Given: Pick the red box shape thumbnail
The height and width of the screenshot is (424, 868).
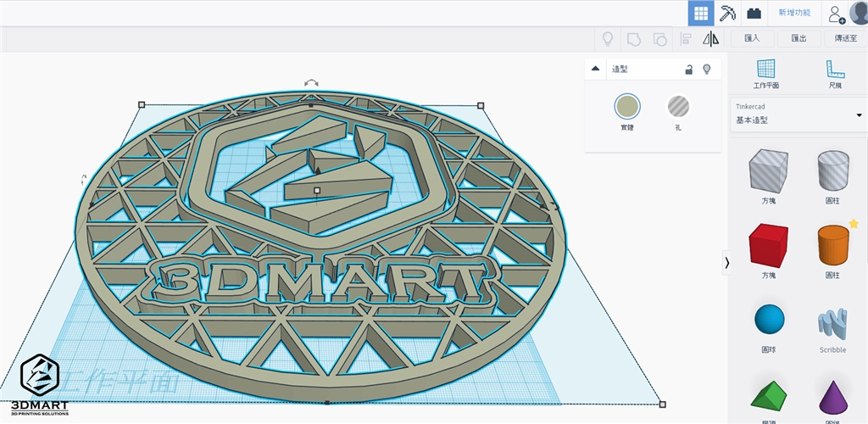Looking at the screenshot, I should (767, 247).
